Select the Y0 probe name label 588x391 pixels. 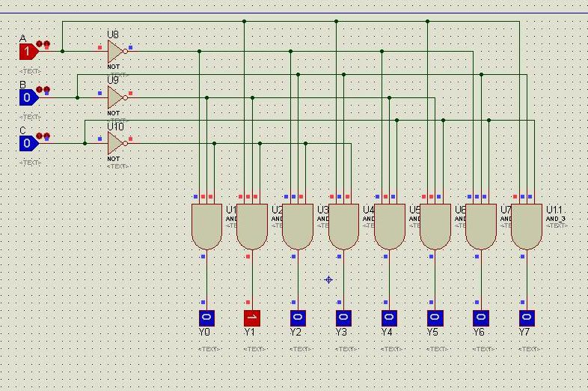(x=204, y=332)
